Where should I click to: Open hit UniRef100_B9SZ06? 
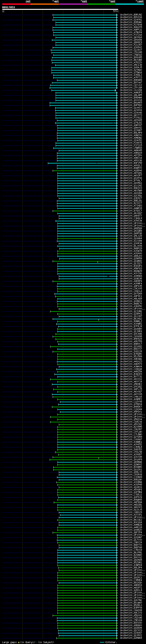131,17
